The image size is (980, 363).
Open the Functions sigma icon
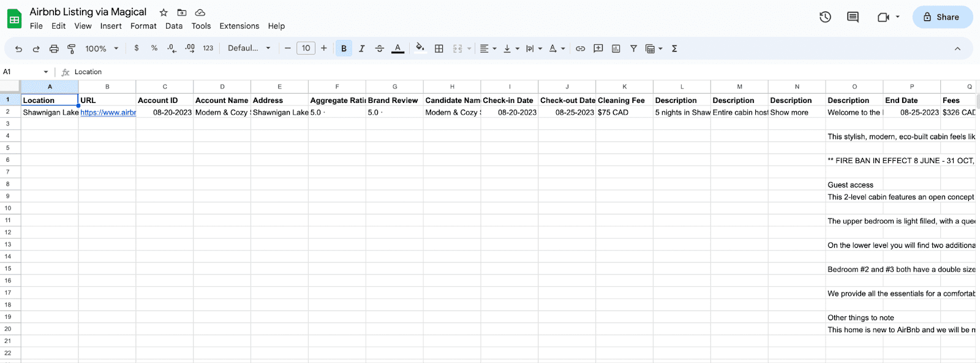pos(674,48)
